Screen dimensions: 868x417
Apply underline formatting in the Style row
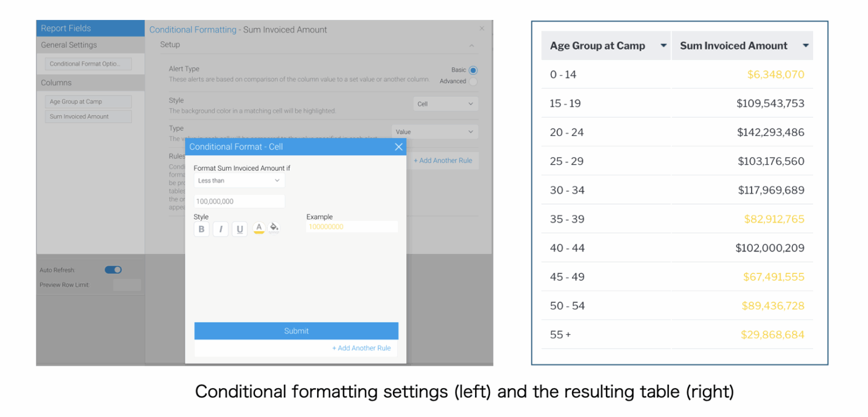239,229
